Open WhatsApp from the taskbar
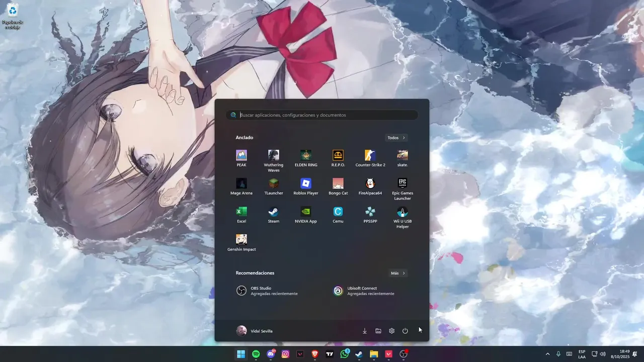 coord(345,354)
